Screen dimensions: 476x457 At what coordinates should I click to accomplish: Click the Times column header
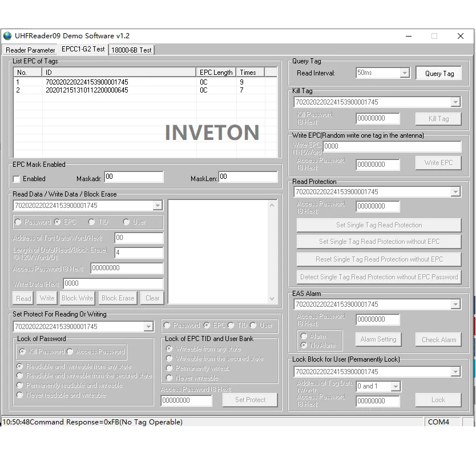pyautogui.click(x=251, y=73)
